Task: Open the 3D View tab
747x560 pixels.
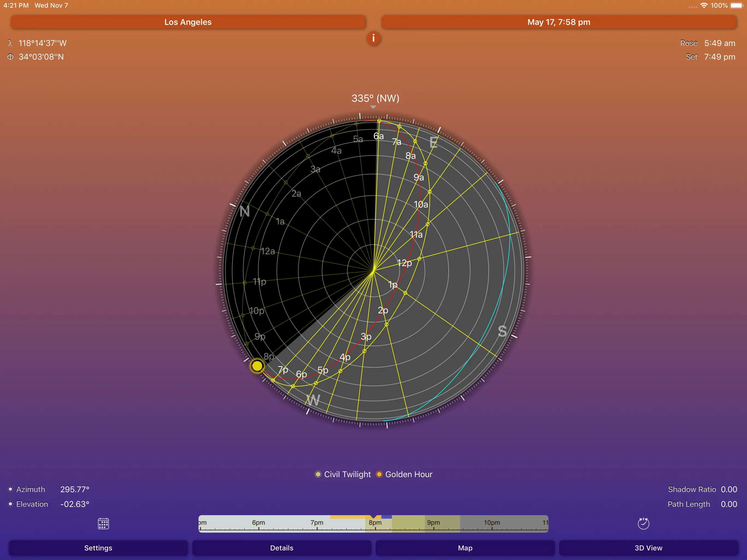Action: point(648,548)
